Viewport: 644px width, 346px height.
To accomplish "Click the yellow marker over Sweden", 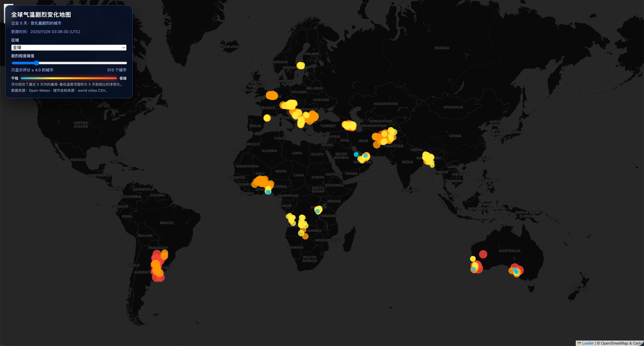I will pyautogui.click(x=301, y=66).
